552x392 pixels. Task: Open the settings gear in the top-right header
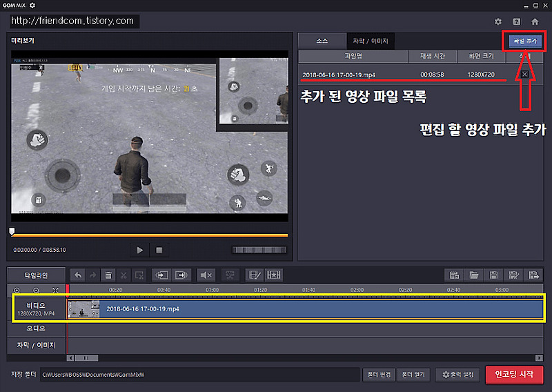pyautogui.click(x=497, y=22)
